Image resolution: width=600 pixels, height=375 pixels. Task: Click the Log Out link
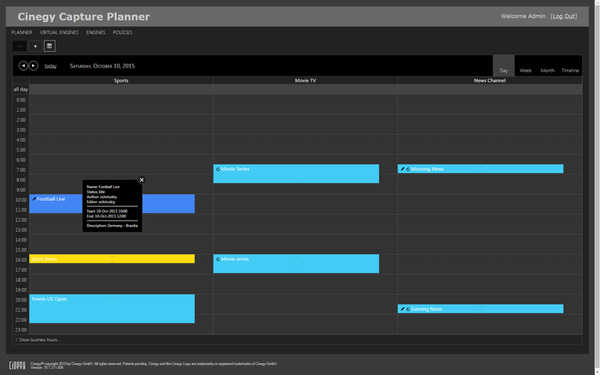point(564,16)
